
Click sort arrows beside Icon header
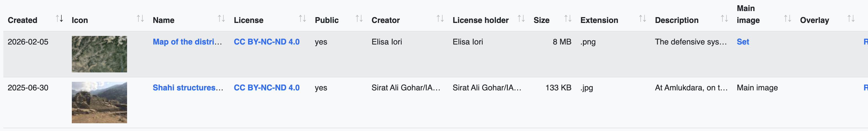coord(140,19)
